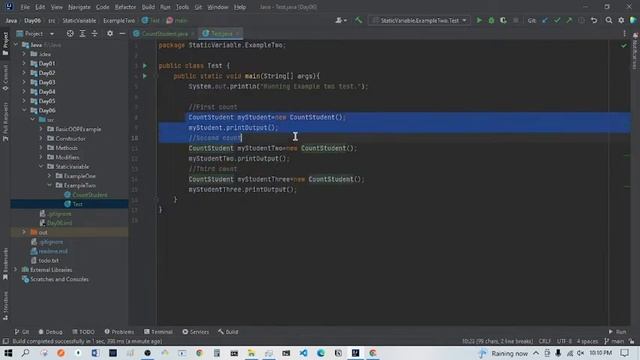Click 4 spaces indent setting in status bar
Screen dimensions: 640x360
pyautogui.click(x=587, y=341)
